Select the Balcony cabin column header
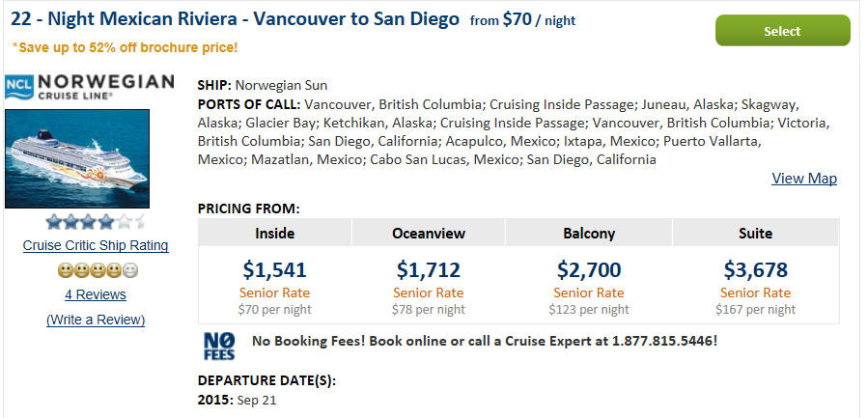 point(589,233)
